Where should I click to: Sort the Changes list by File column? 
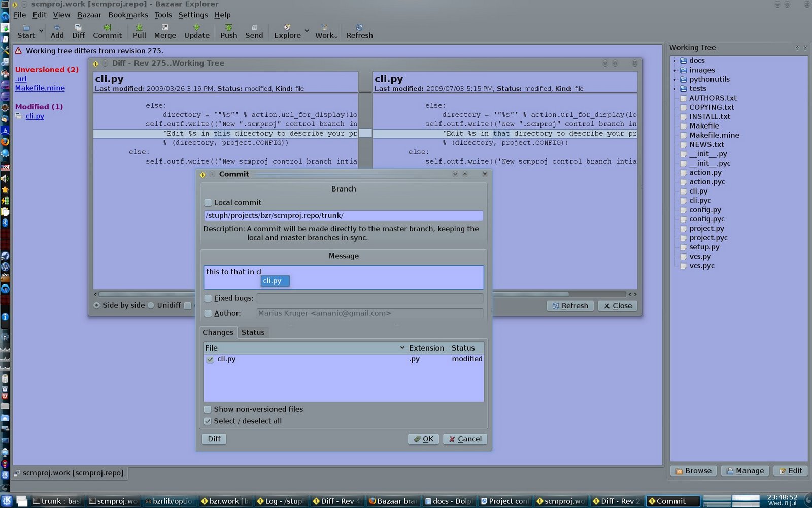click(x=305, y=348)
